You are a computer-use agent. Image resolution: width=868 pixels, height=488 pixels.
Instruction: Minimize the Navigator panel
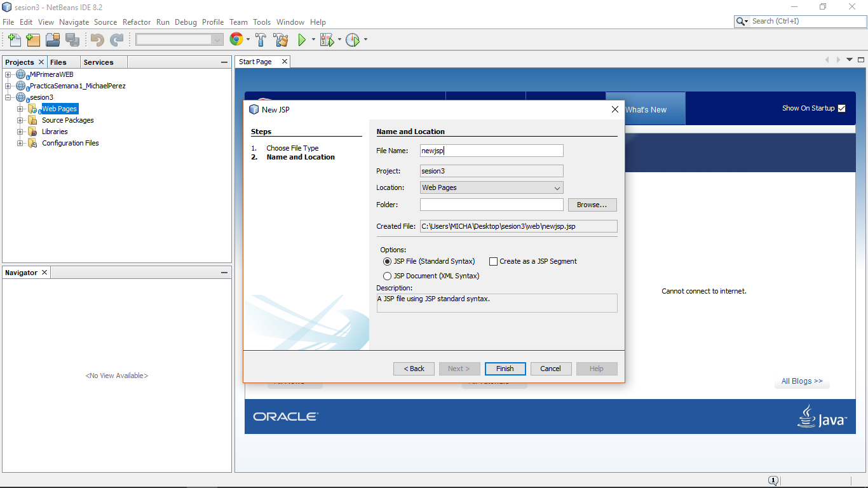pyautogui.click(x=224, y=273)
